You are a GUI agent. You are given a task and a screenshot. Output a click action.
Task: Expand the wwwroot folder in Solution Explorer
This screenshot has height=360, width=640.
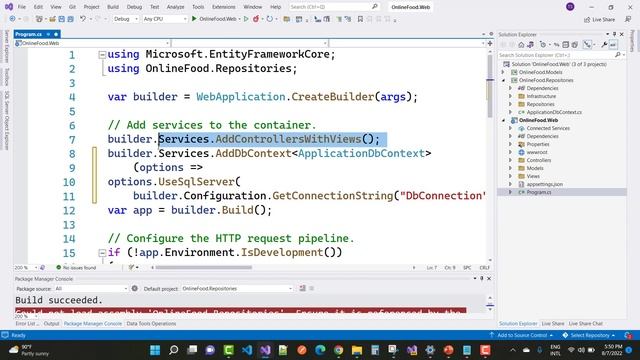[510, 152]
